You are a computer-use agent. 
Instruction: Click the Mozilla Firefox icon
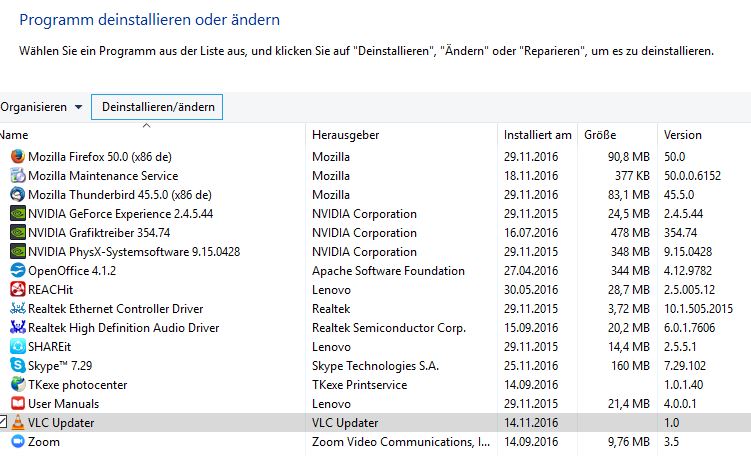click(17, 157)
